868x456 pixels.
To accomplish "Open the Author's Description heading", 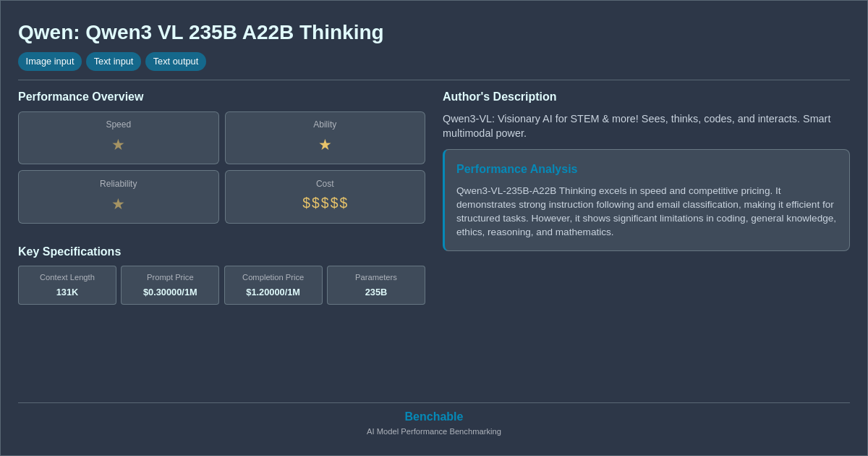I will [499, 96].
